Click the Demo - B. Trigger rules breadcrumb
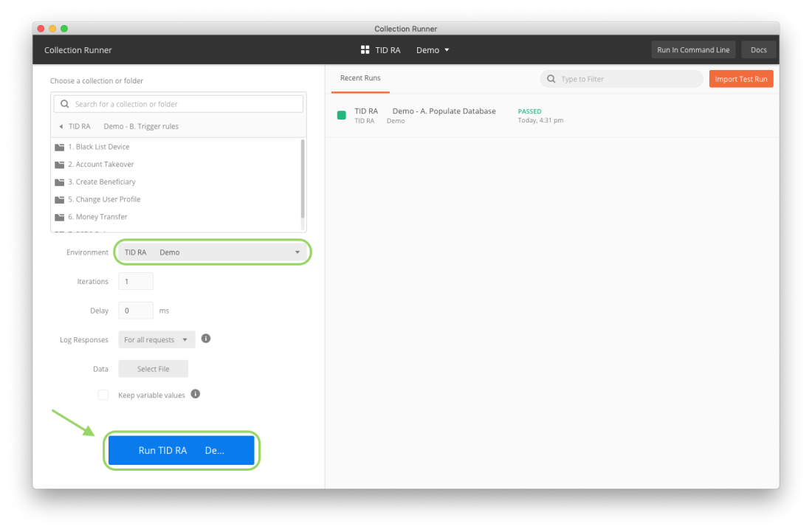This screenshot has height=532, width=812. pyautogui.click(x=141, y=126)
